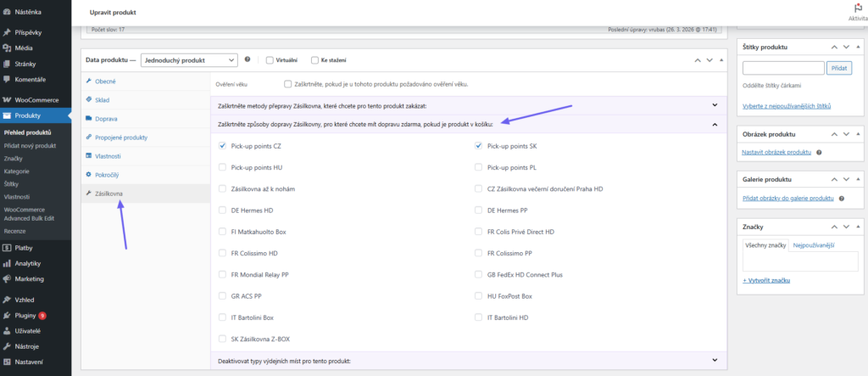Select the Všechny značky tab
The image size is (868, 376).
point(766,245)
